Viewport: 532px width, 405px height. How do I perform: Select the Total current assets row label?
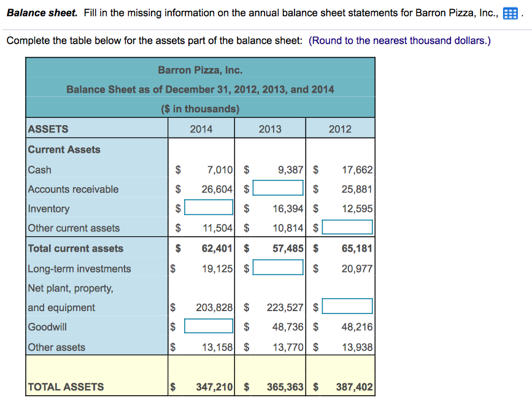pos(72,248)
